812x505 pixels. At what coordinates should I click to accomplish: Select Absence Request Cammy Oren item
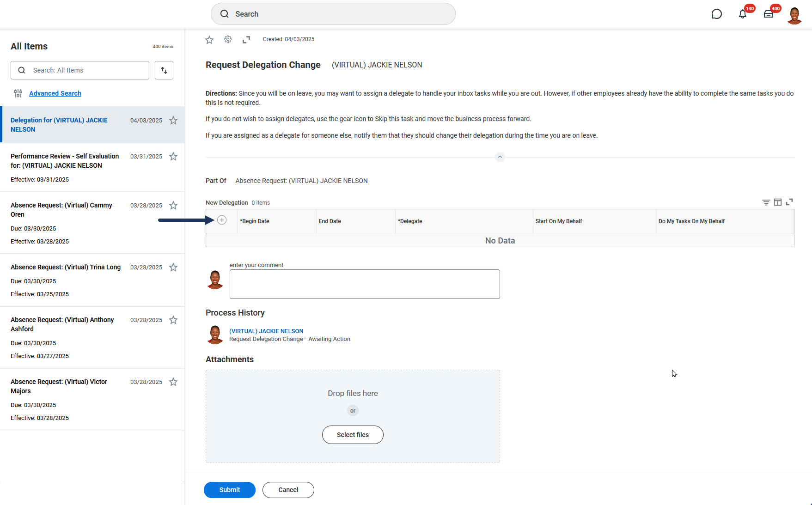click(61, 210)
